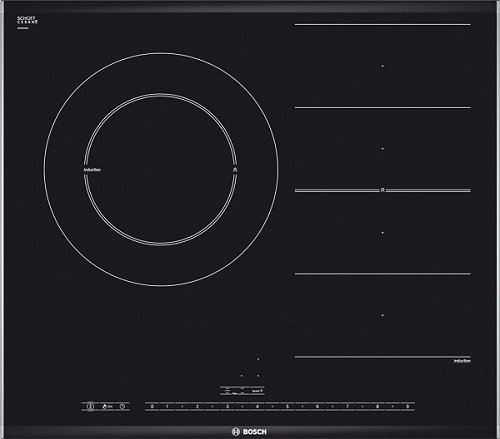Tap the center dot of the top flex zone segment
Screen dimensions: 500x439
tap(383, 66)
